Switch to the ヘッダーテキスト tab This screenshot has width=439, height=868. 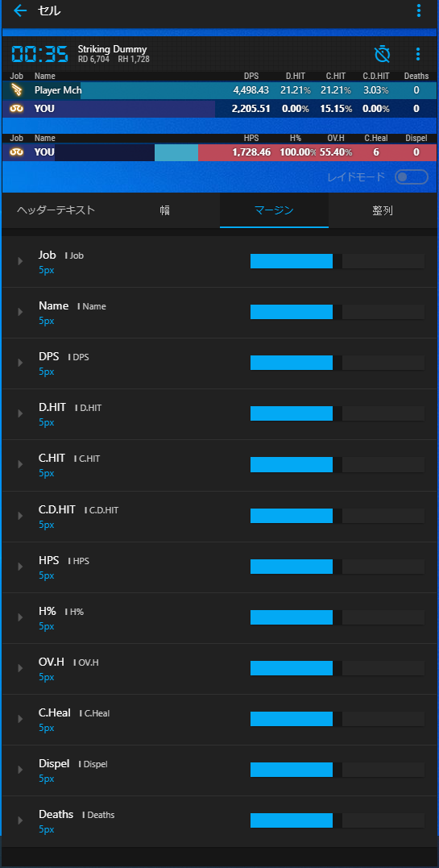pos(56,210)
